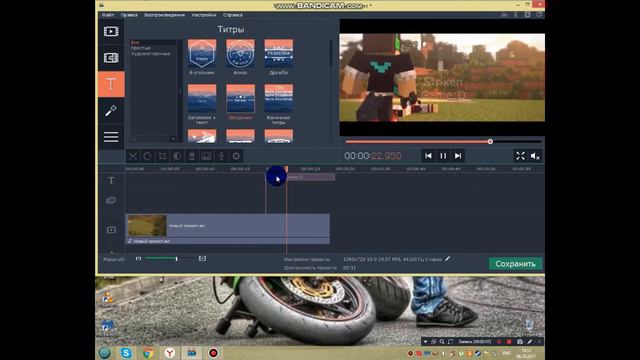Choose the Звездочки title preset
The width and height of the screenshot is (640, 360).
pyautogui.click(x=240, y=98)
